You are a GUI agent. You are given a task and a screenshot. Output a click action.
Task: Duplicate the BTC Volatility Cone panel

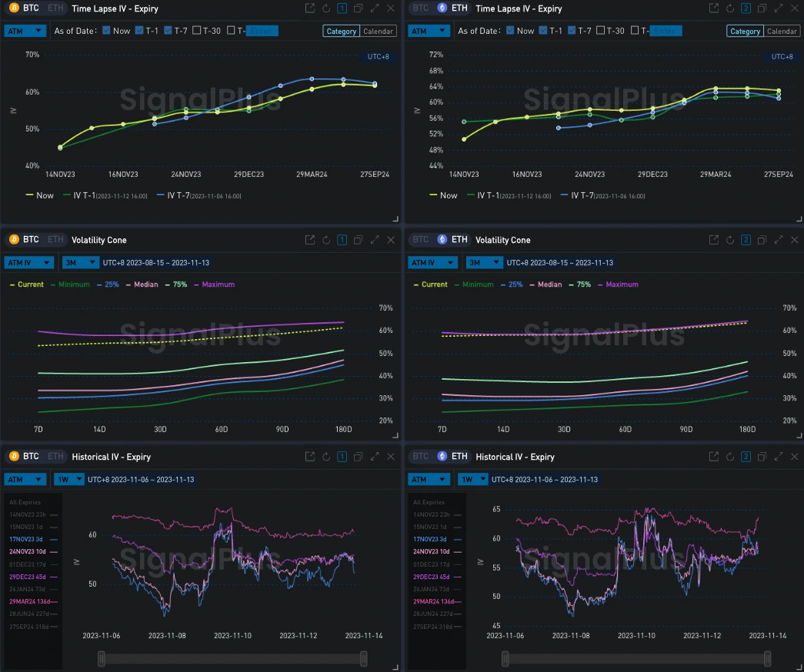tap(358, 240)
